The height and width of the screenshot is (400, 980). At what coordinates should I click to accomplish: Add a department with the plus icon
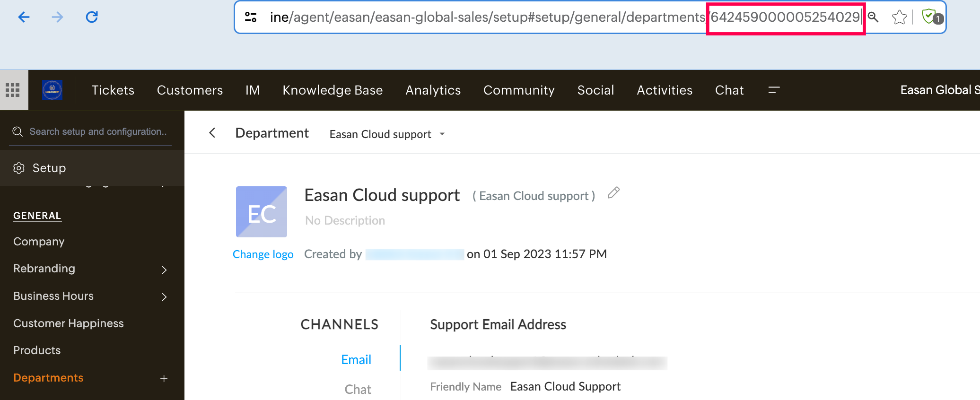pyautogui.click(x=164, y=379)
